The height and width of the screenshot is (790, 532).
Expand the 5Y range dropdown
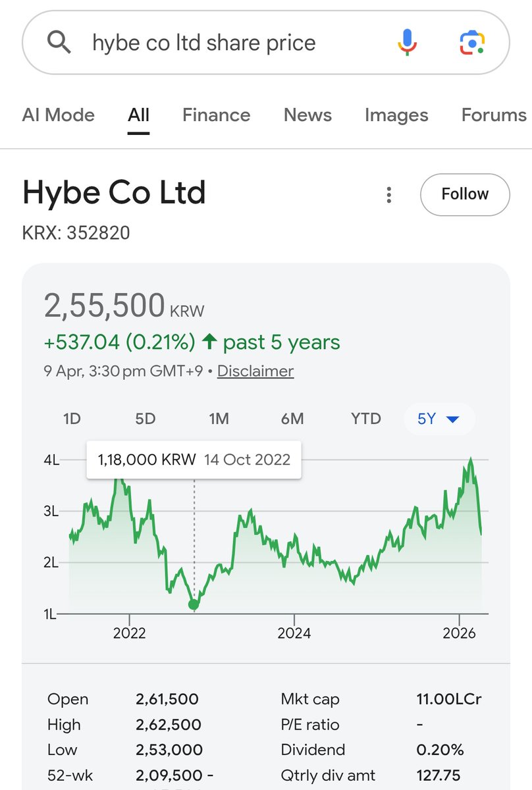[439, 419]
